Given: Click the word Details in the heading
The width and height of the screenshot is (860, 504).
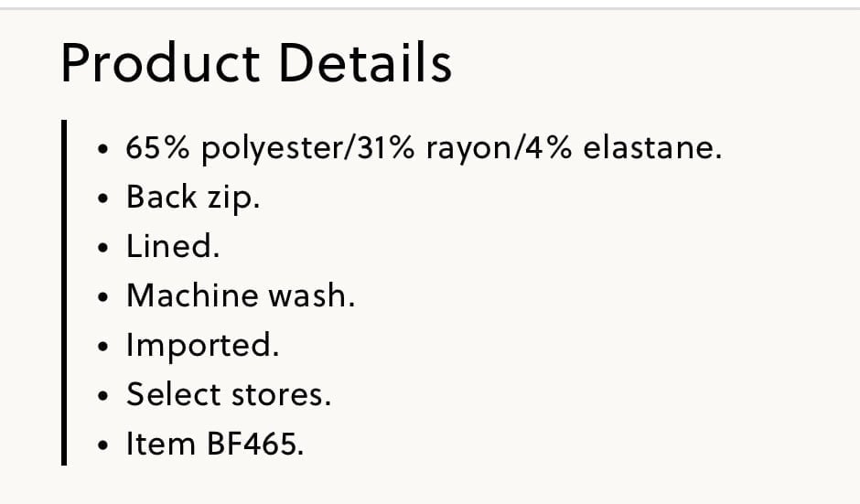Looking at the screenshot, I should pos(365,63).
